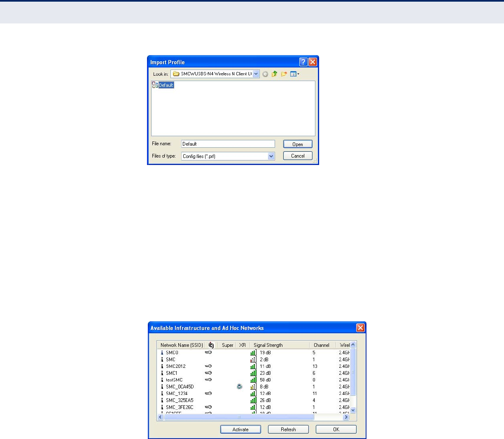Click the 58 dB signal bars icon

point(253,380)
